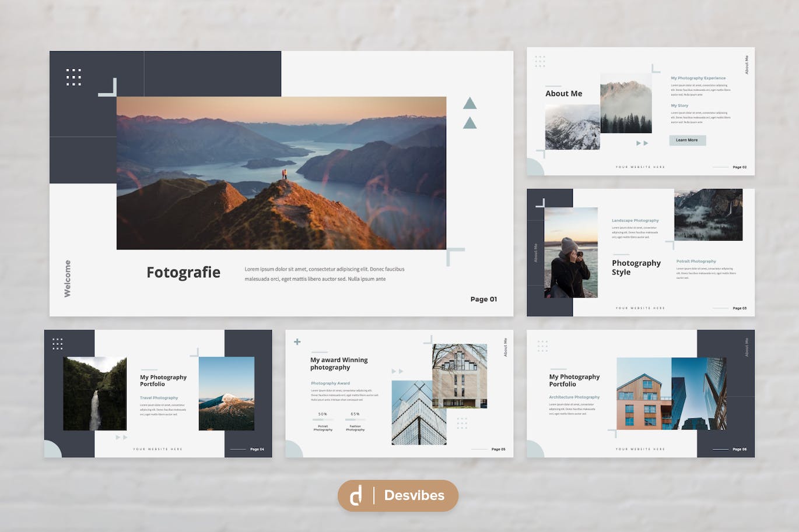Screen dimensions: 799x532
Task: Select the 65% Fashion Photography progress bar
Action: point(355,420)
